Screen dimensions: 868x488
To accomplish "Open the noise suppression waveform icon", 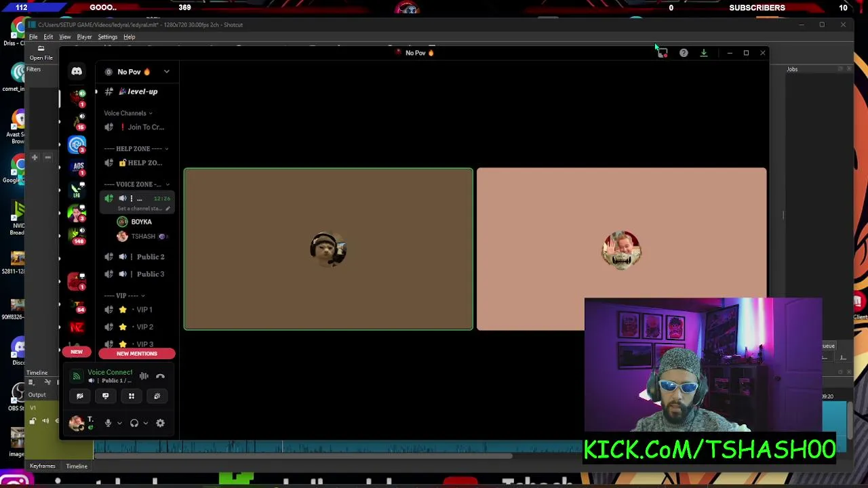I will [144, 376].
